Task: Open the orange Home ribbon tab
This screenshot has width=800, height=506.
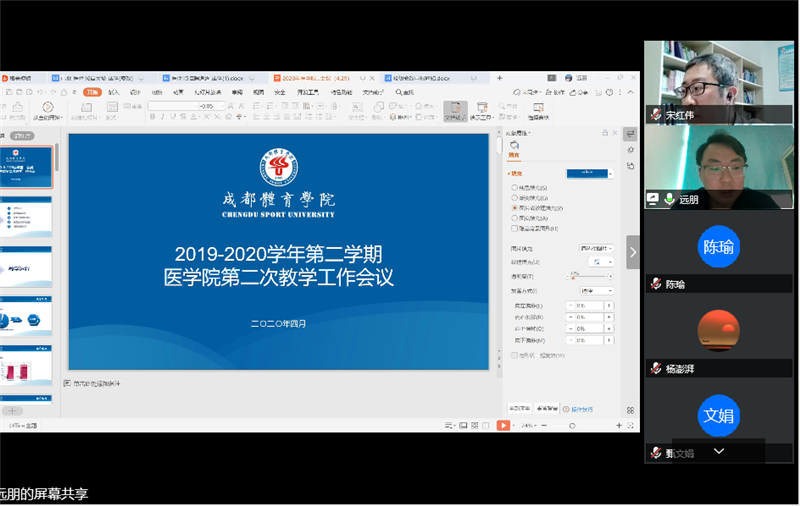Action: point(92,92)
